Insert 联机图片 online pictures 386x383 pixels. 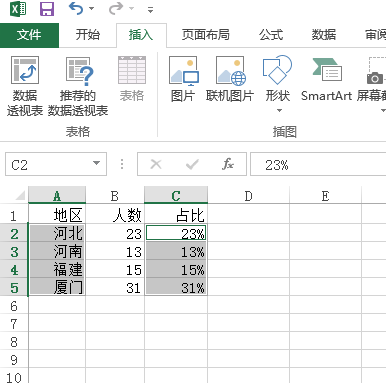point(230,79)
